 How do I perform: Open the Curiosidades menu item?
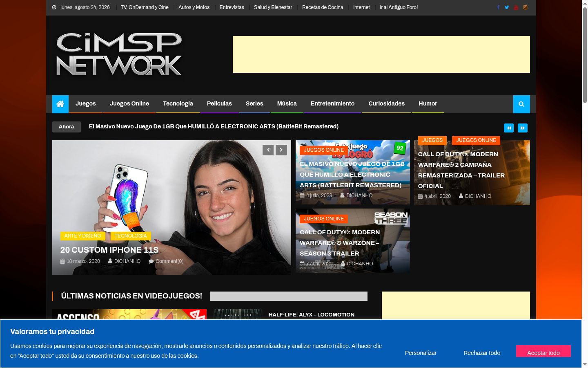click(x=387, y=104)
